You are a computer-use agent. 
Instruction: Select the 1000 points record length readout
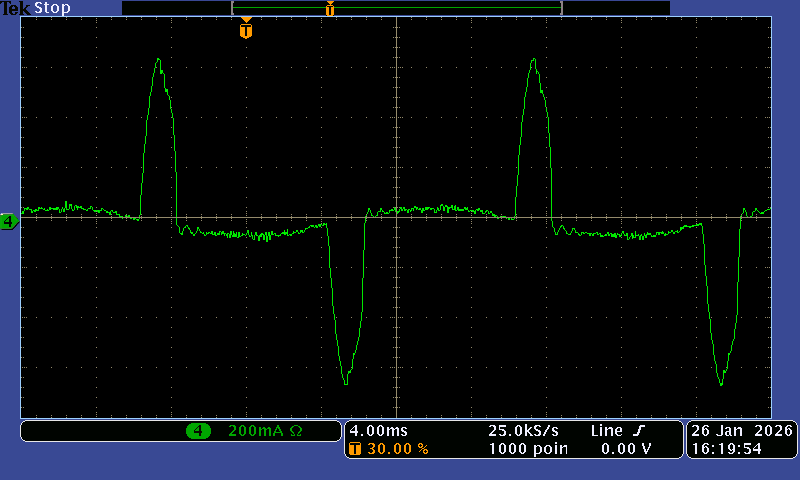pos(528,449)
